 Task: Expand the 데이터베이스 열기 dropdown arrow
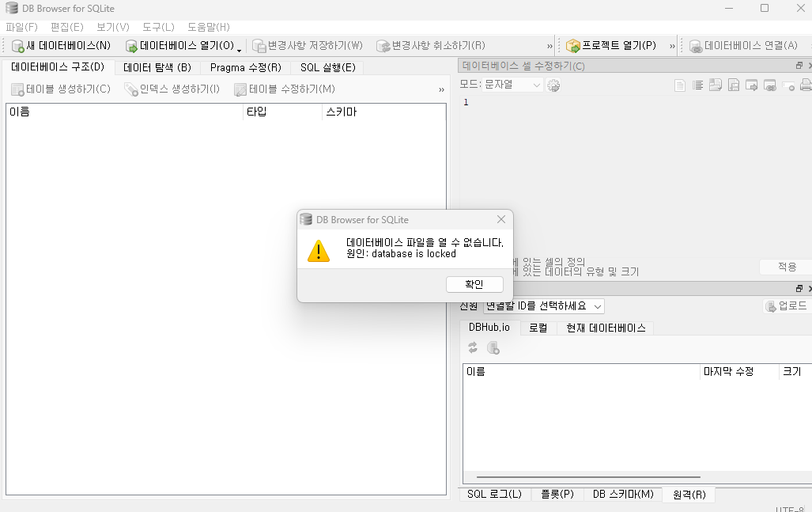[x=240, y=50]
